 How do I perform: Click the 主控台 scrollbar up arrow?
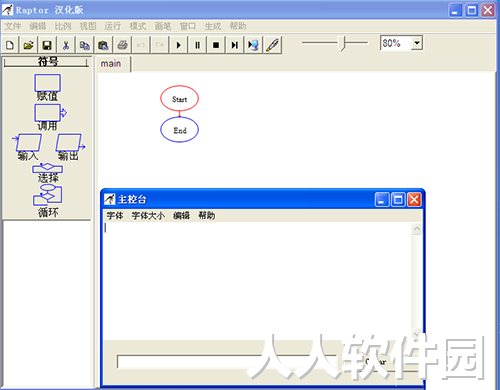click(x=417, y=229)
